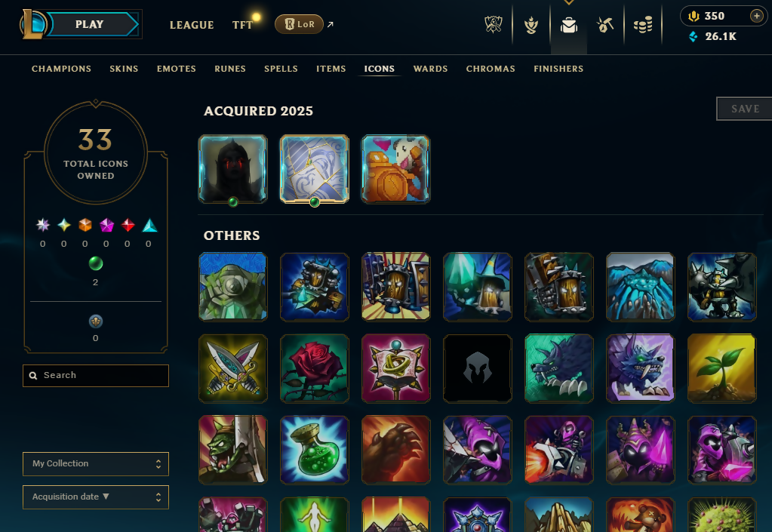This screenshot has width=772, height=532.
Task: Click the plus icon to buy RP
Action: click(x=757, y=16)
